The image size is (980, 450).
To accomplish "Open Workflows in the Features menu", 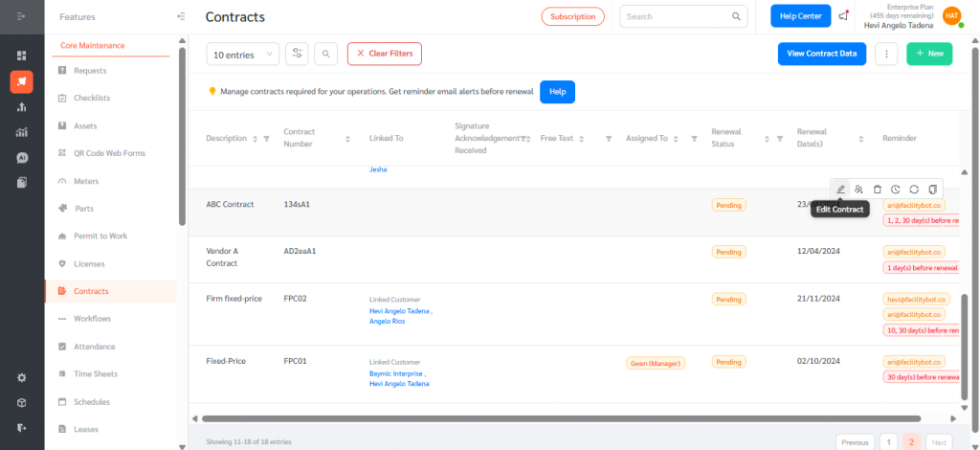I will (x=92, y=319).
